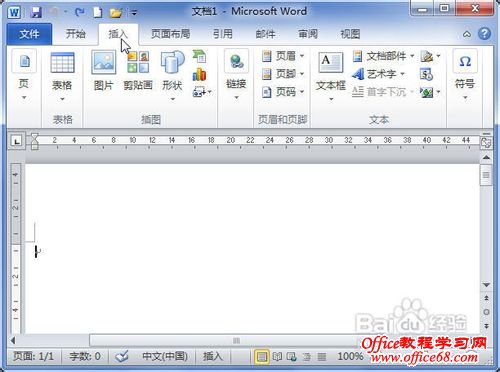This screenshot has height=372, width=500.
Task: Expand the Customize Quick Access Toolbar arrow
Action: tap(134, 13)
